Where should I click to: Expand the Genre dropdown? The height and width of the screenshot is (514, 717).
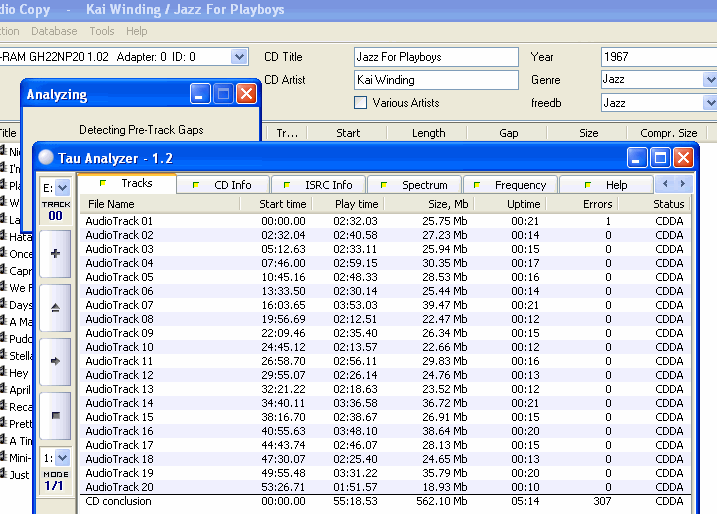pos(710,80)
